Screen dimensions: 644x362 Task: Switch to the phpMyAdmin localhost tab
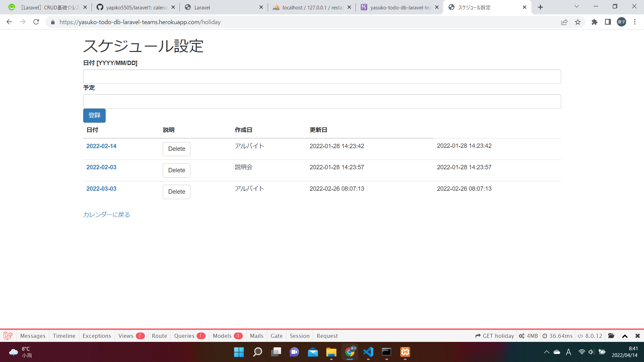[309, 7]
